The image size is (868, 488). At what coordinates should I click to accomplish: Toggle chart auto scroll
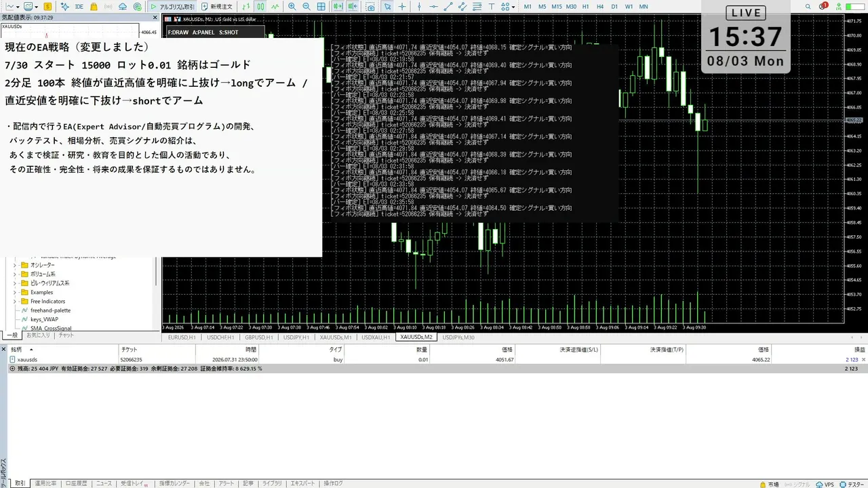[x=338, y=6]
